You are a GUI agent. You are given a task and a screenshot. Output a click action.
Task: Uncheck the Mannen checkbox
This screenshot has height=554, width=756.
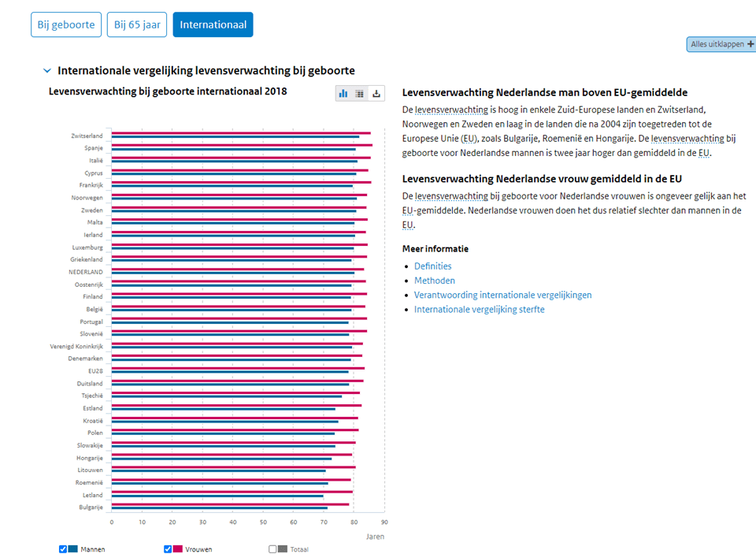coord(63,548)
